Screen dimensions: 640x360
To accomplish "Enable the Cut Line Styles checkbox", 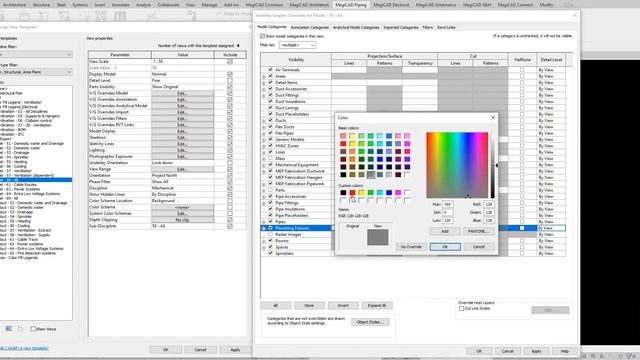I will point(462,309).
